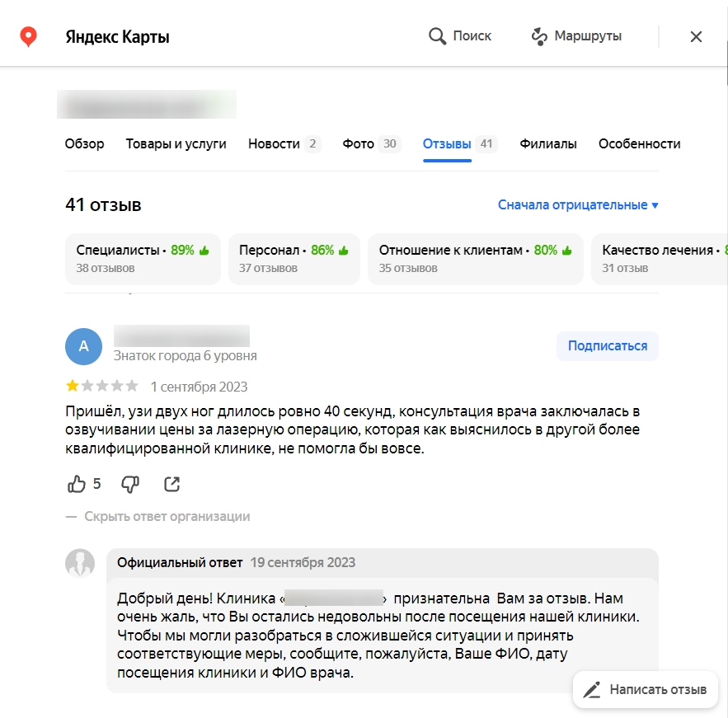This screenshot has width=728, height=718.
Task: Filter reviews by Специалисты category chip
Action: (143, 259)
